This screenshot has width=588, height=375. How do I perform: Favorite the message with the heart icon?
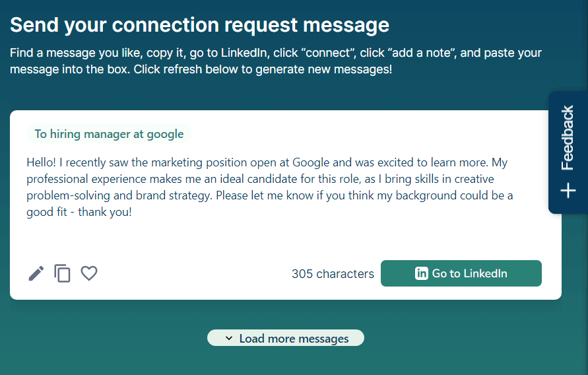(89, 273)
